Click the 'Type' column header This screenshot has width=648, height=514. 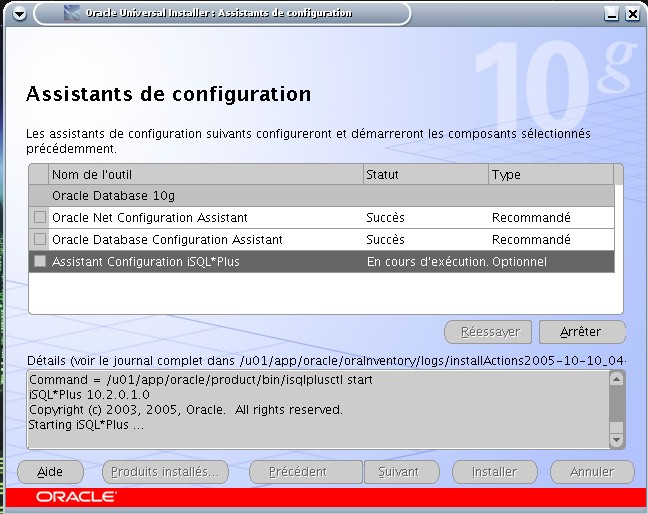pyautogui.click(x=551, y=174)
